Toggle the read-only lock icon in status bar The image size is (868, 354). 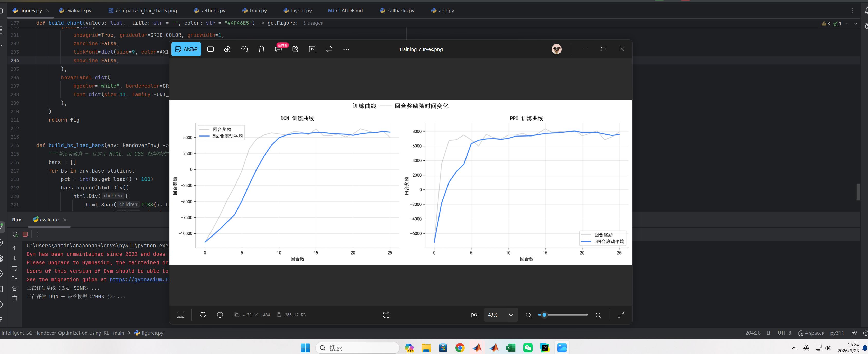[854, 333]
